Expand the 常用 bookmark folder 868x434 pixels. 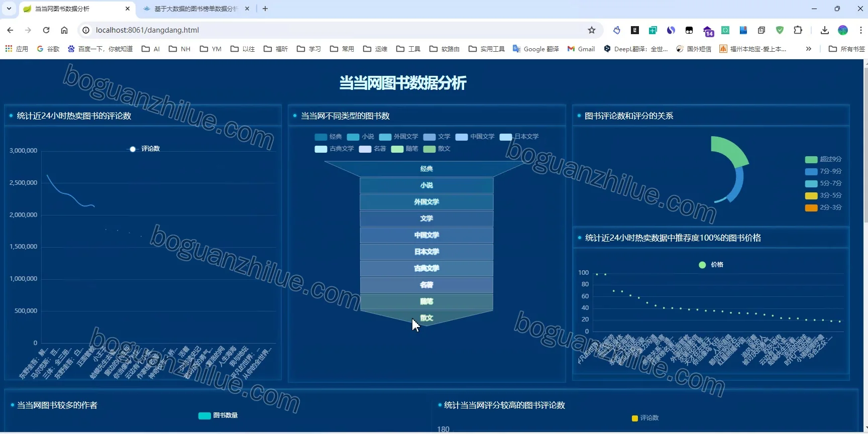[342, 49]
